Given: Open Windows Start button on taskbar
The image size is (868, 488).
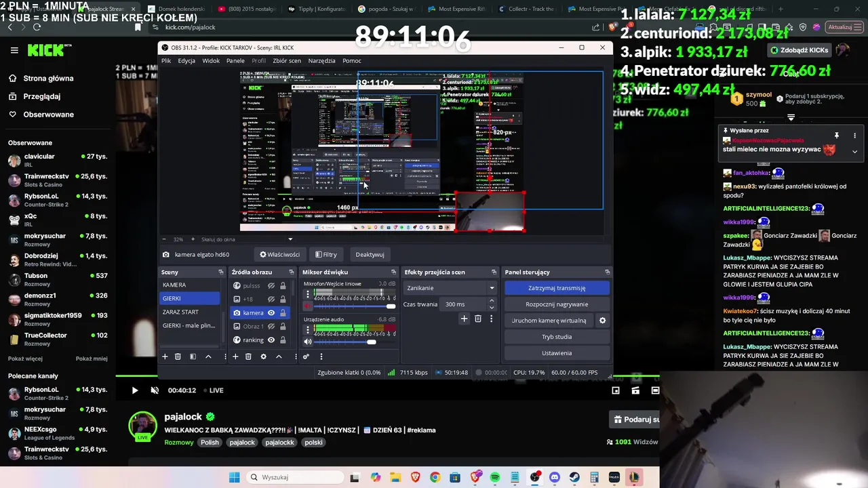Looking at the screenshot, I should pos(234,477).
